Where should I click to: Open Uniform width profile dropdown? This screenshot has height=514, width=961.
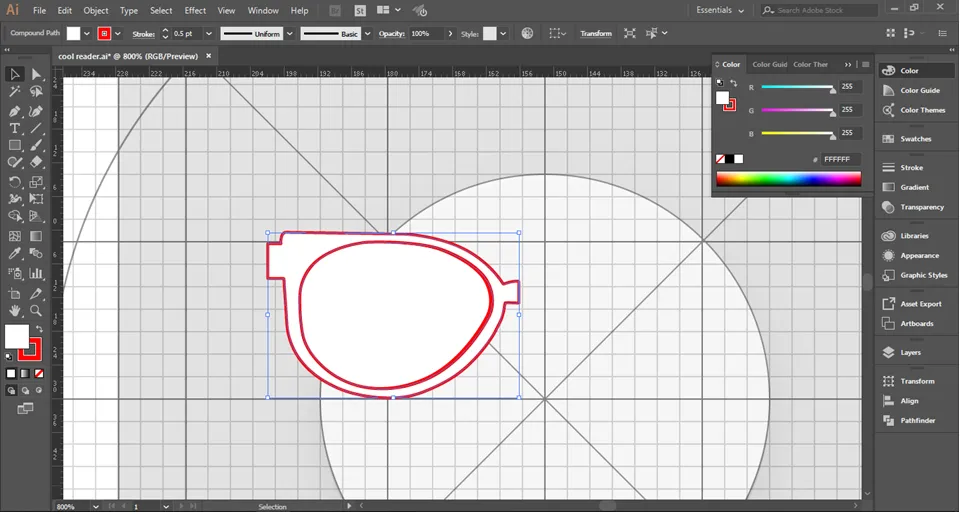290,34
